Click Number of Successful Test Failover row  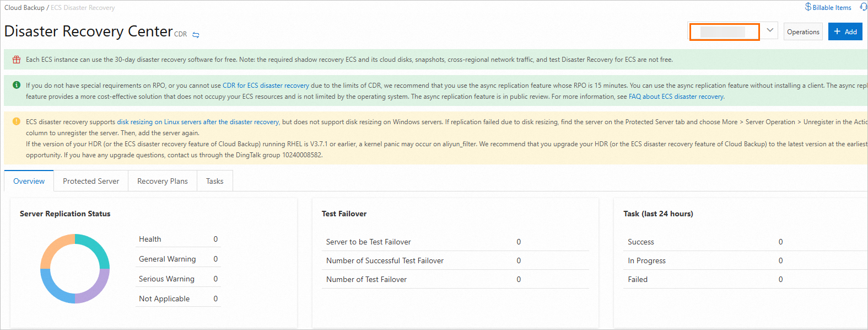pyautogui.click(x=455, y=260)
